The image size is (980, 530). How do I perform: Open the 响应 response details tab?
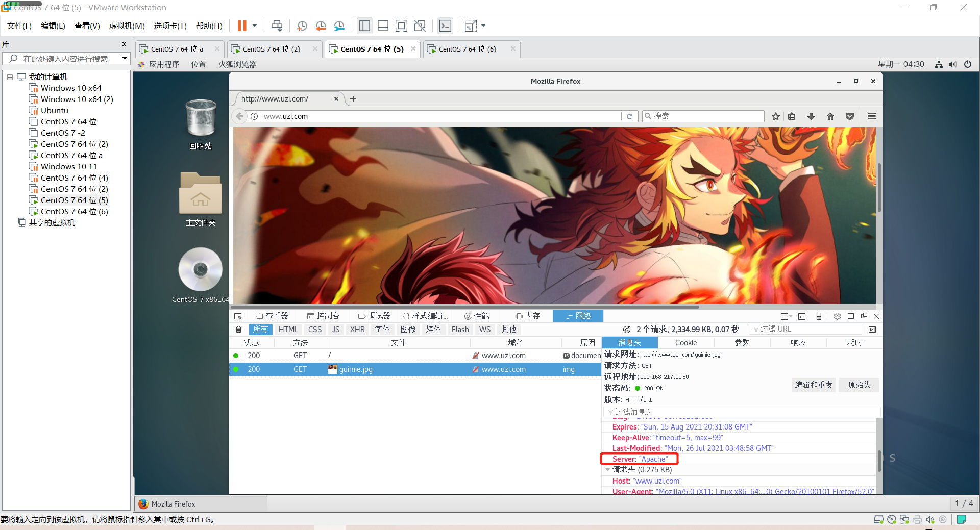pyautogui.click(x=798, y=343)
